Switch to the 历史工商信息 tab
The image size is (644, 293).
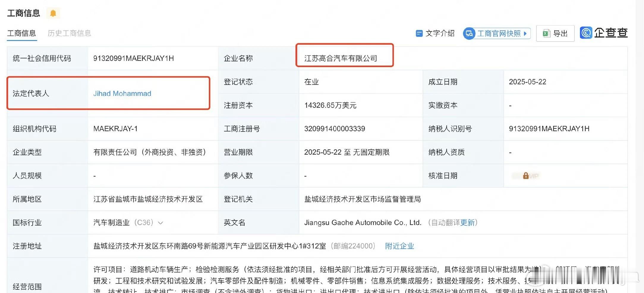click(x=69, y=33)
